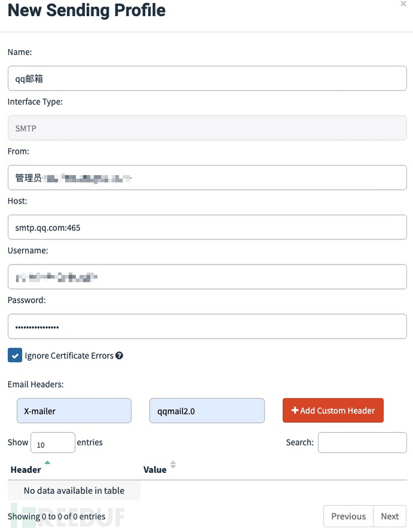Focus the Password input field
Image resolution: width=413 pixels, height=532 pixels.
tap(206, 326)
